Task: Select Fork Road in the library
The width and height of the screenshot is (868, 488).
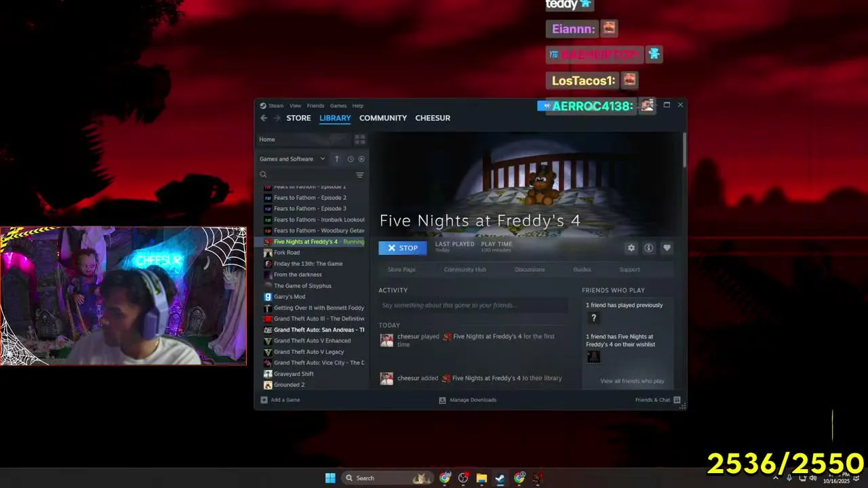Action: point(313,253)
